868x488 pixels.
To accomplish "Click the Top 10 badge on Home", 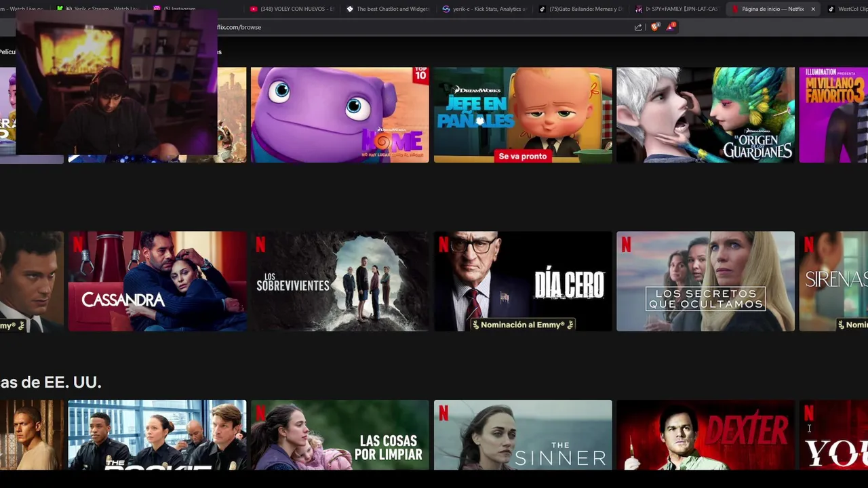I will [x=420, y=75].
